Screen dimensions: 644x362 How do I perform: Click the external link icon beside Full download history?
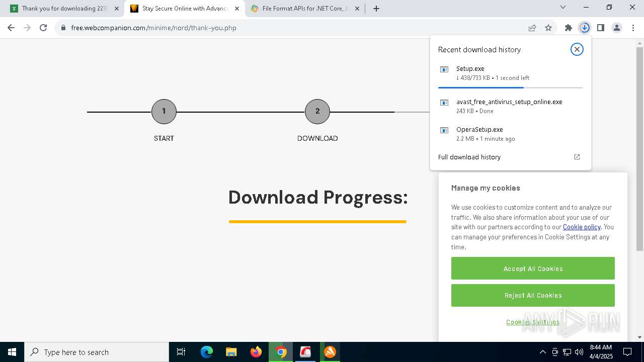coord(577,157)
